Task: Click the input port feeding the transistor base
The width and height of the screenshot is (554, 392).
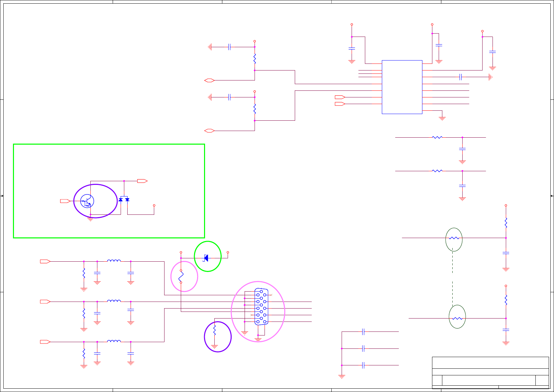Action: tap(65, 201)
